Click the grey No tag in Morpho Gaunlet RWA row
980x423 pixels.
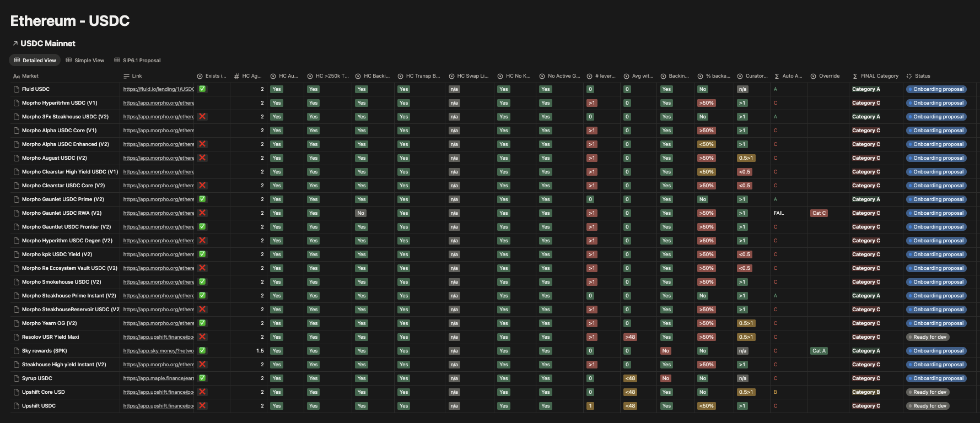pyautogui.click(x=361, y=213)
